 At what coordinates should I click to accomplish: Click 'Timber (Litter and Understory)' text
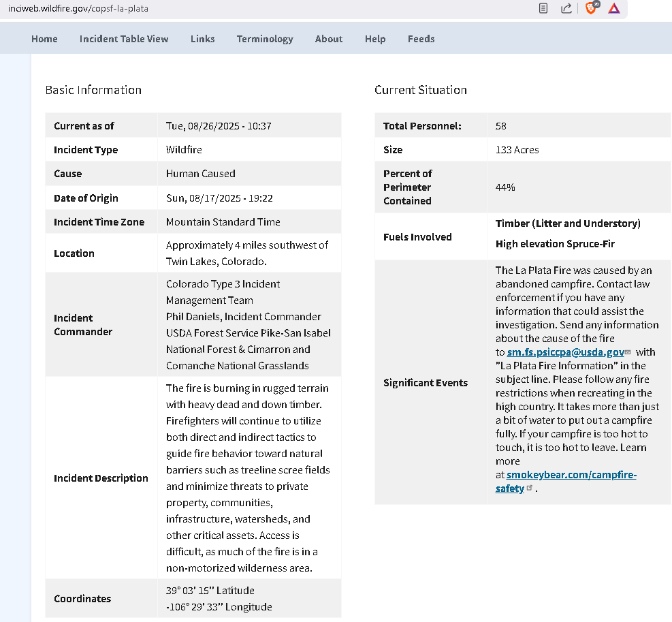click(568, 223)
